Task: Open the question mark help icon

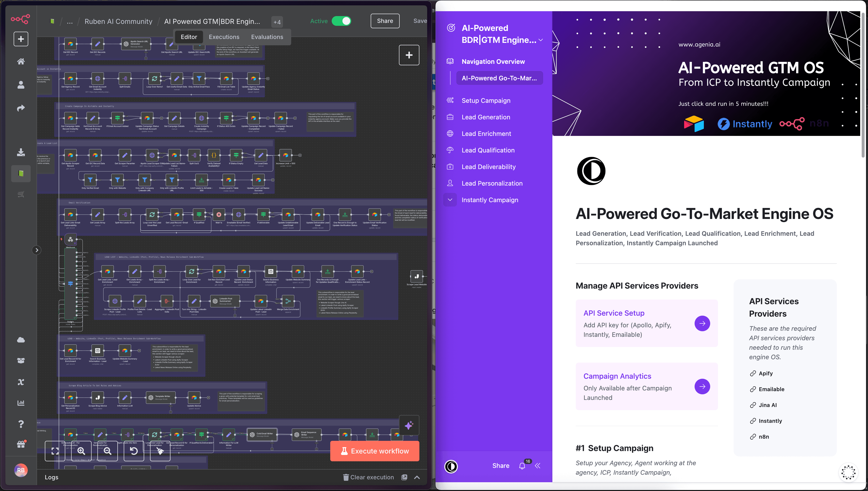Action: (x=21, y=424)
